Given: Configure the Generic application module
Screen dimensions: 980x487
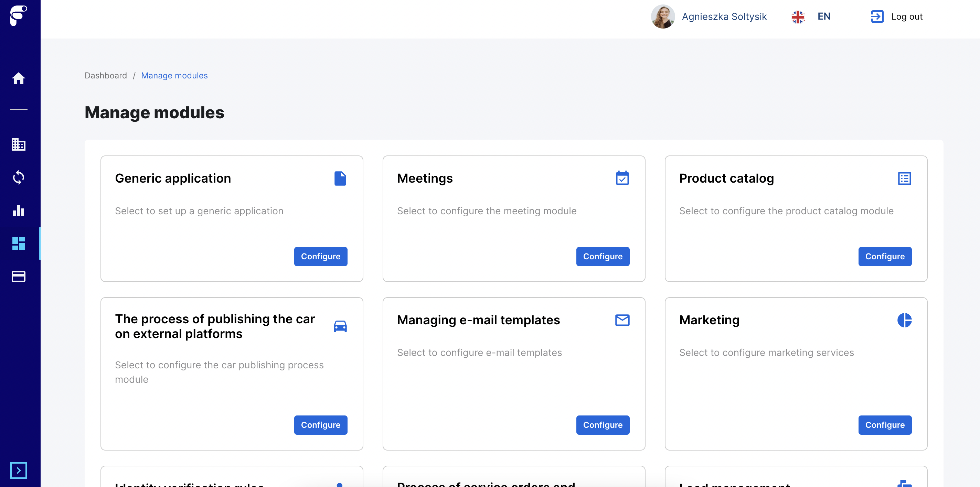Looking at the screenshot, I should (x=320, y=257).
